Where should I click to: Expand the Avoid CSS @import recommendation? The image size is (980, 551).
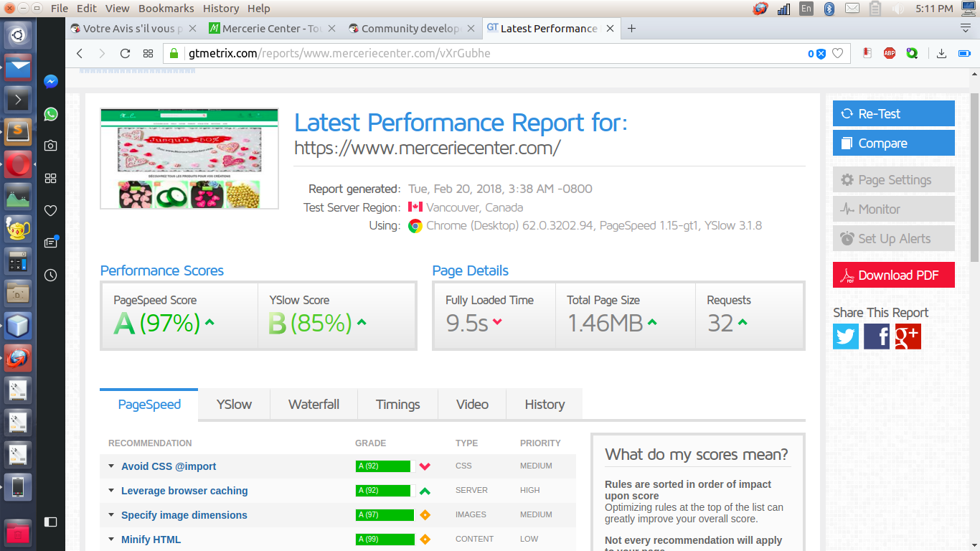coord(111,466)
